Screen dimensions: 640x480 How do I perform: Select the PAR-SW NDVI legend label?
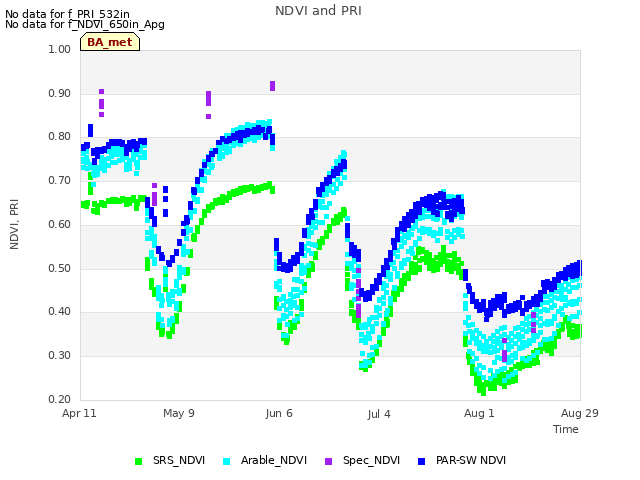click(471, 460)
